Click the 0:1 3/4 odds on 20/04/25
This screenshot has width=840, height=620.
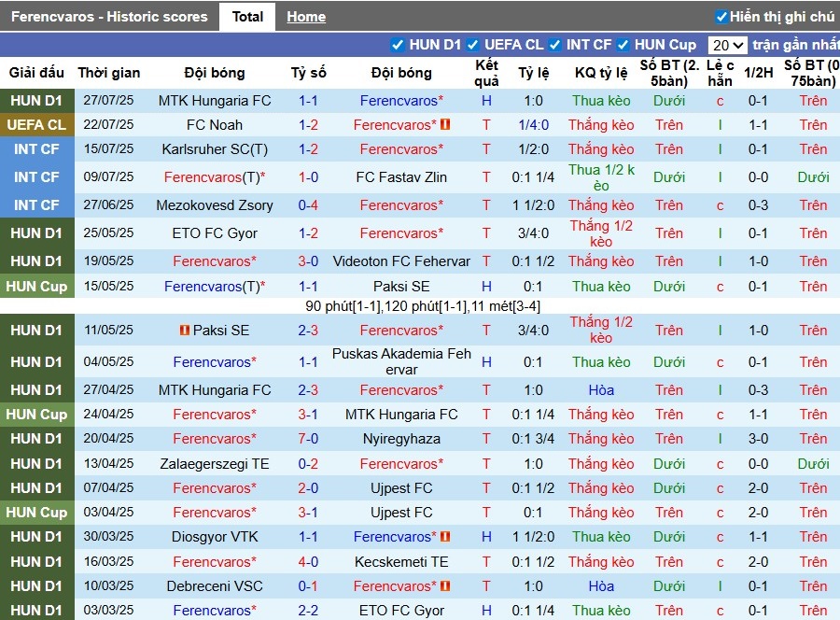pos(533,438)
